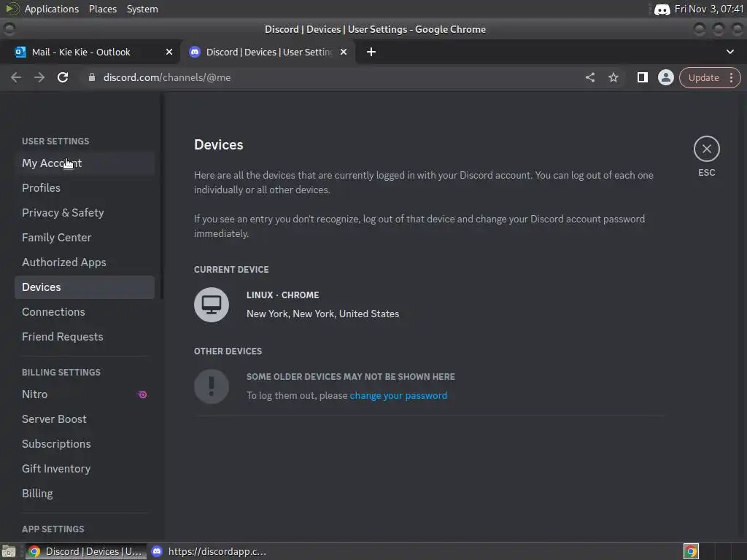Open Gift Inventory settings
Image resolution: width=747 pixels, height=560 pixels.
click(x=85, y=469)
